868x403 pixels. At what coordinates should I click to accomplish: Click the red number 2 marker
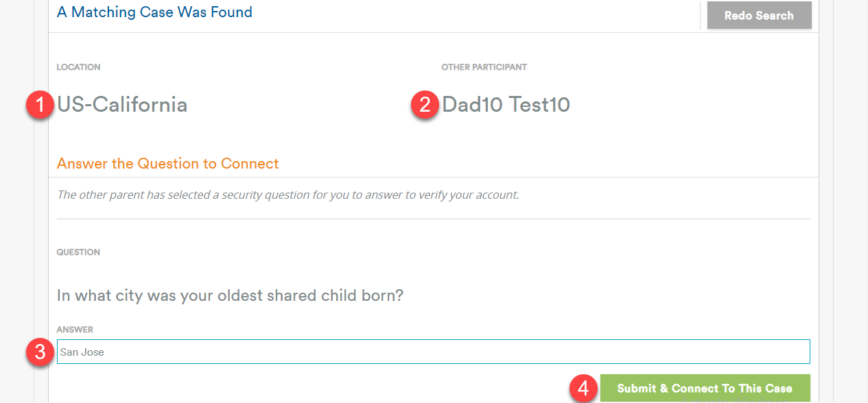tap(425, 106)
